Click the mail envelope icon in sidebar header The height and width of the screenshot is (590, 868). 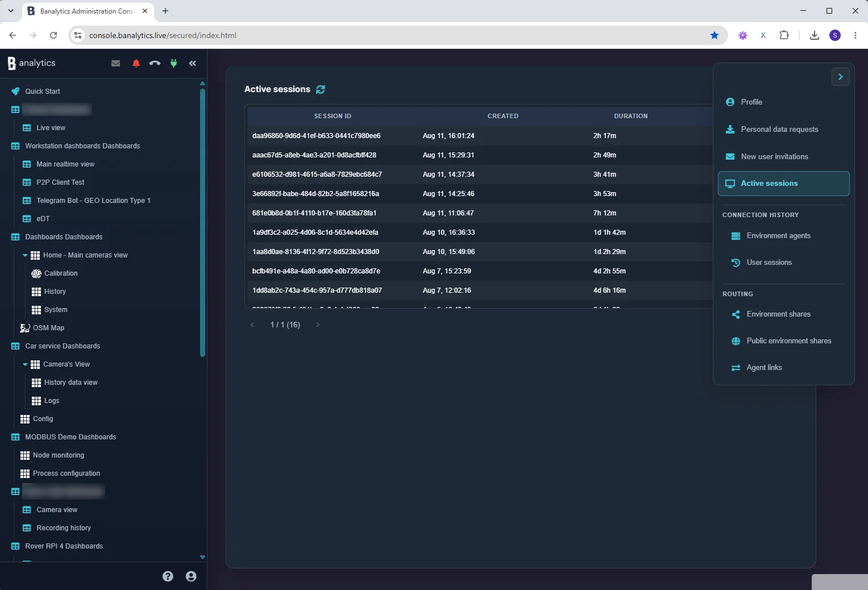coord(115,63)
